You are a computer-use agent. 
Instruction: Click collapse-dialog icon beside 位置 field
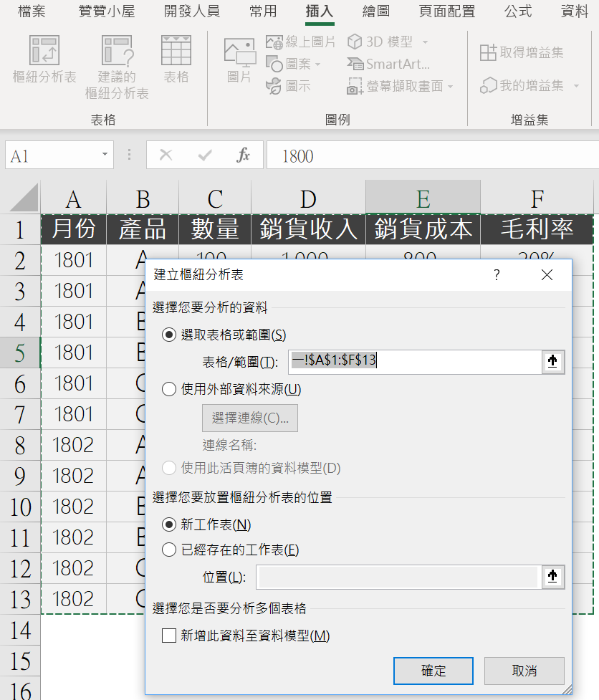pos(552,577)
